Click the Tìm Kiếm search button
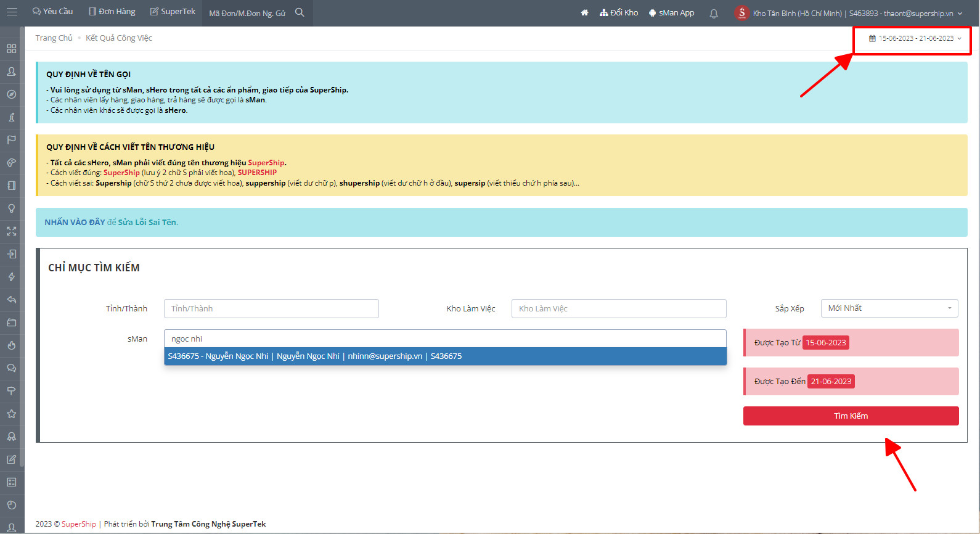The width and height of the screenshot is (980, 534). tap(851, 416)
